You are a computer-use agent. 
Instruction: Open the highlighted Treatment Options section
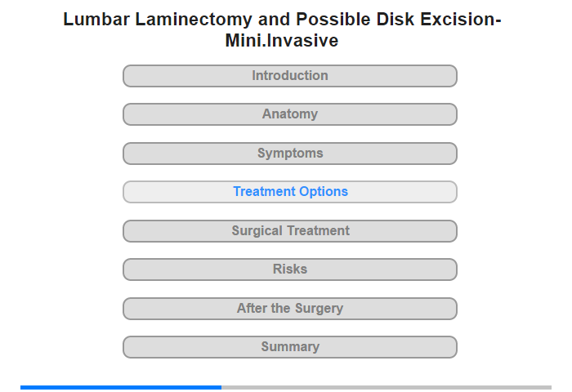point(289,192)
